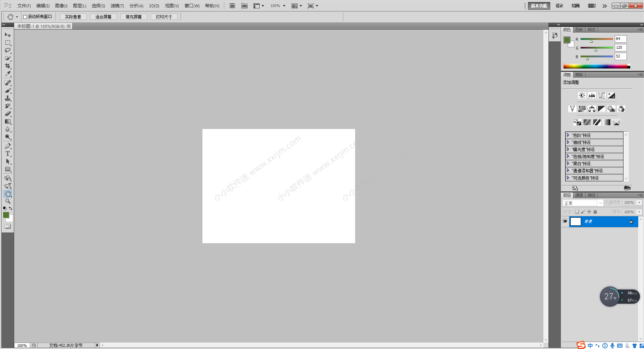644x349 pixels.
Task: Click the Actual Pixels button
Action: pyautogui.click(x=73, y=17)
